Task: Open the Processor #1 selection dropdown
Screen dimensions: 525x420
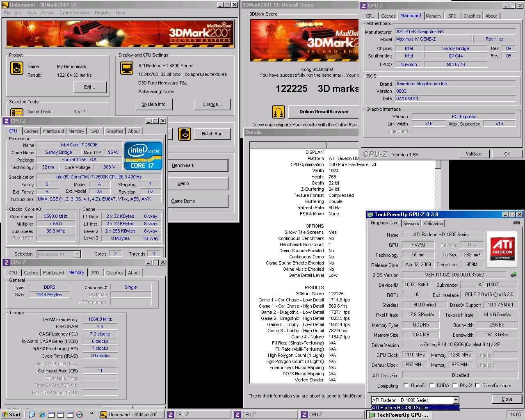Action: [x=77, y=254]
